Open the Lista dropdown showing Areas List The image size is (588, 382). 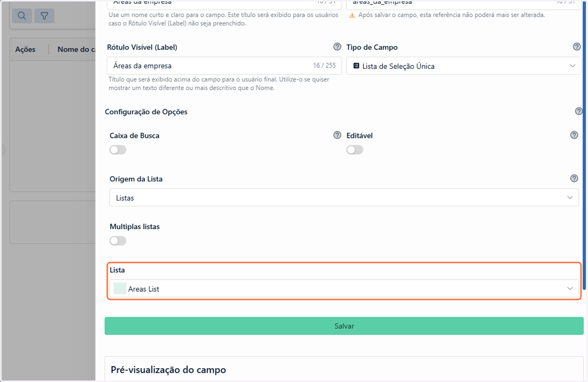point(344,289)
